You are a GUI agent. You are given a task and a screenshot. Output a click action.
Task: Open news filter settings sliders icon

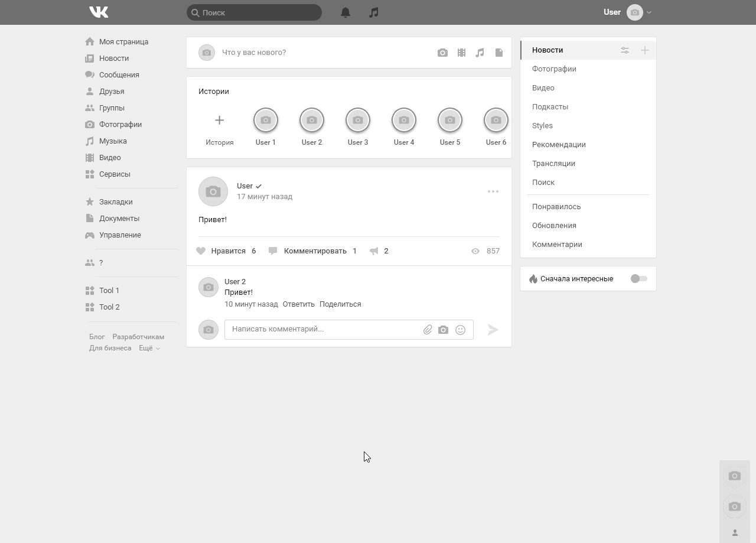pyautogui.click(x=625, y=50)
